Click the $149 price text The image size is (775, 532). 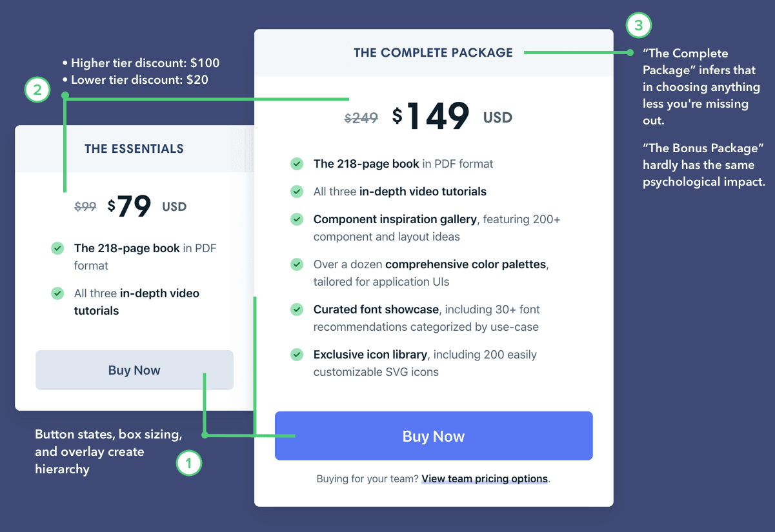tap(431, 117)
